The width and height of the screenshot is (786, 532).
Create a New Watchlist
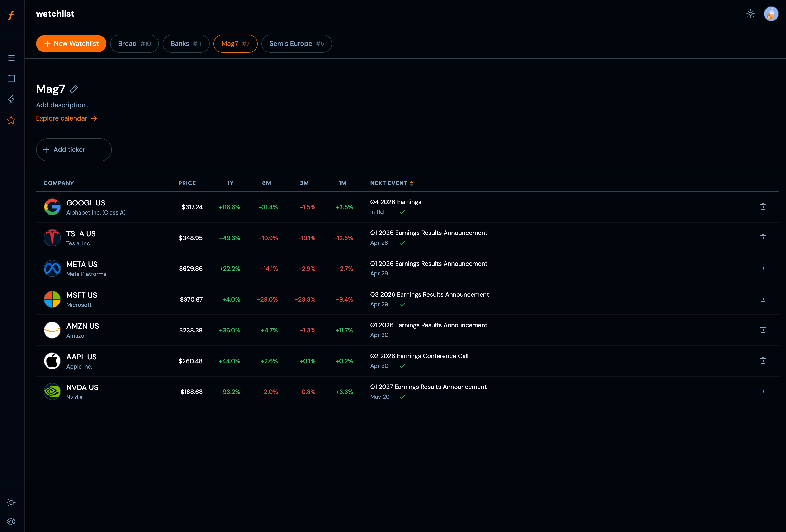[x=71, y=44]
